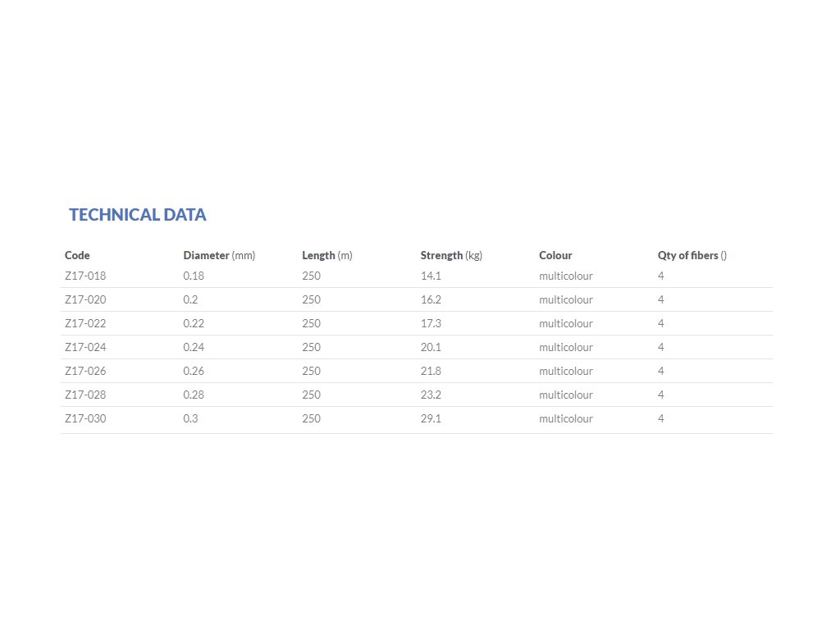Select product code Z17-030
This screenshot has height=630, width=840.
85,418
